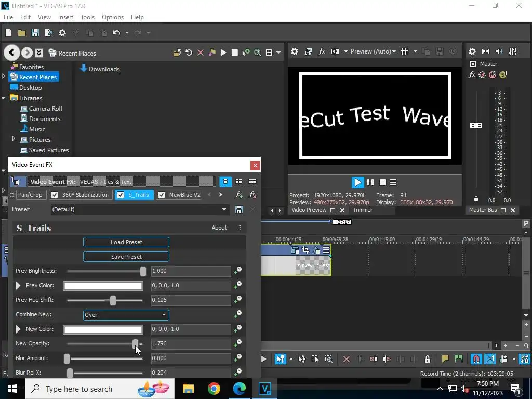
Task: Click the New Color white swatch
Action: [103, 329]
